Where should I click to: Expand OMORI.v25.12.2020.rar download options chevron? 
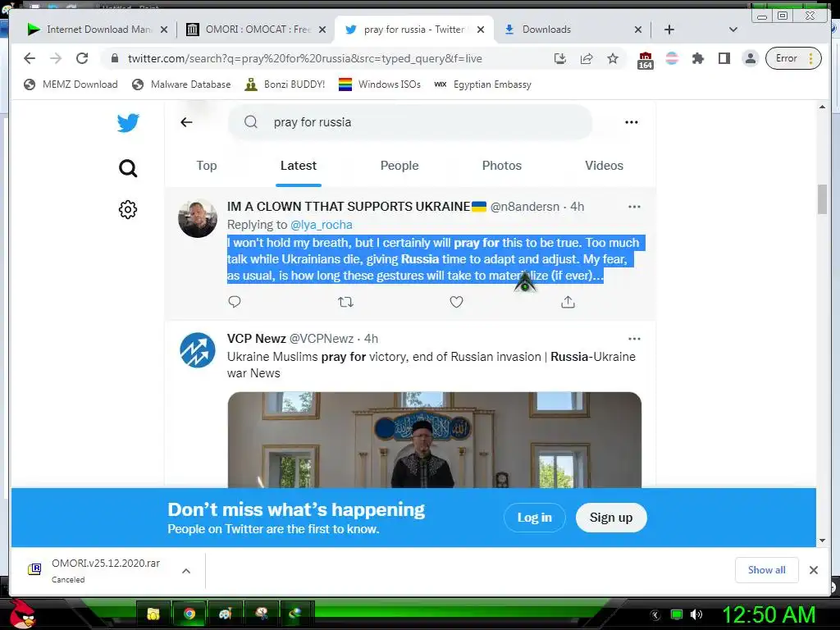186,571
